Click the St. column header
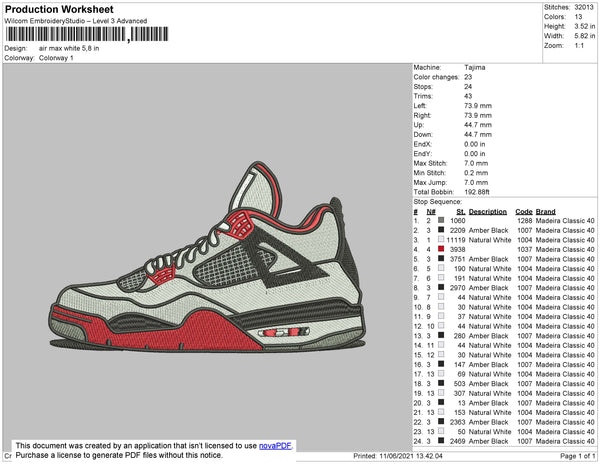 coord(461,212)
